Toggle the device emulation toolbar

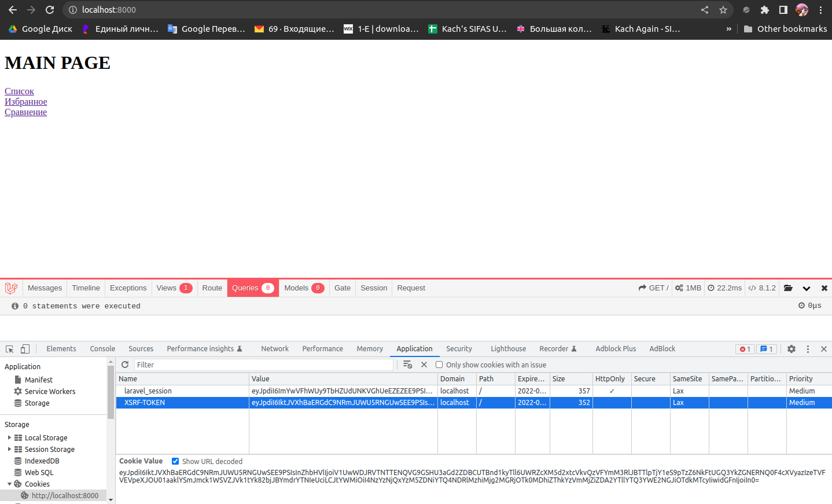pyautogui.click(x=24, y=348)
